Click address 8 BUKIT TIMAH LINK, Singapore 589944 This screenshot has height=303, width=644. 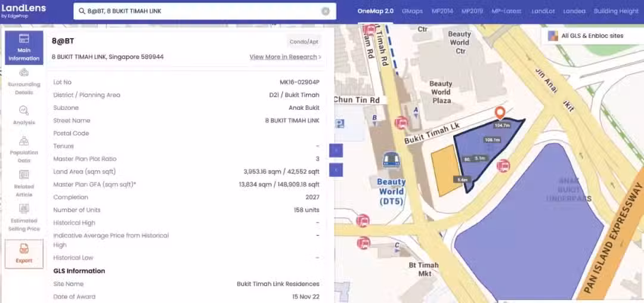coord(107,57)
